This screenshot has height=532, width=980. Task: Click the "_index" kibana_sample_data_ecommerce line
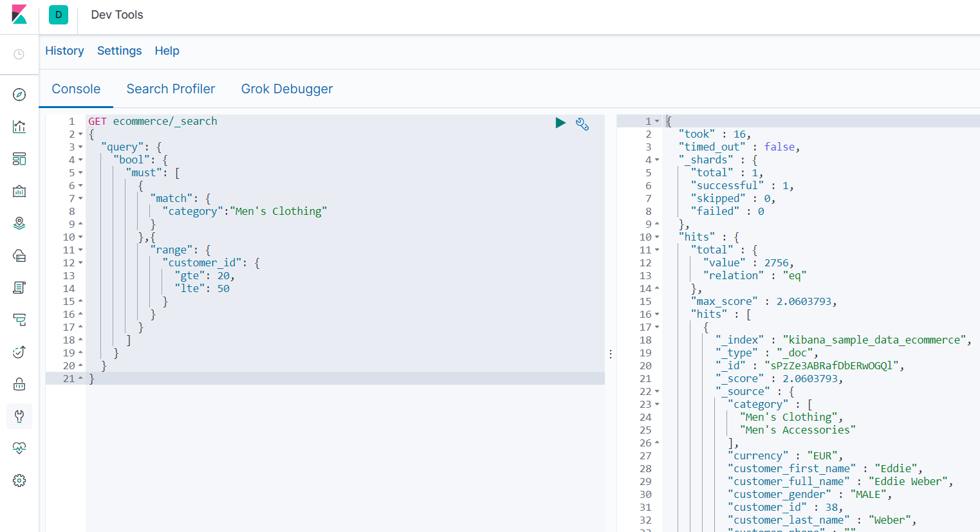click(x=843, y=340)
